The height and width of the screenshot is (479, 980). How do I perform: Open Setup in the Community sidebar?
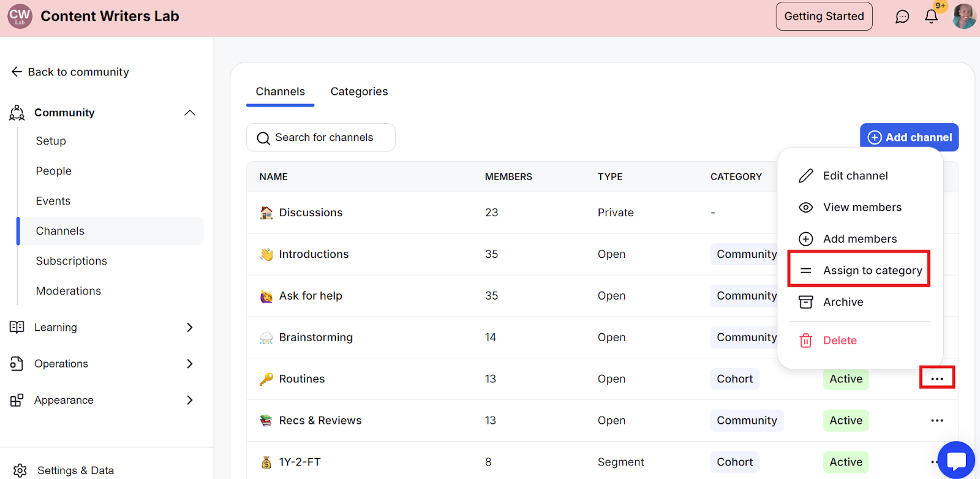click(x=51, y=141)
